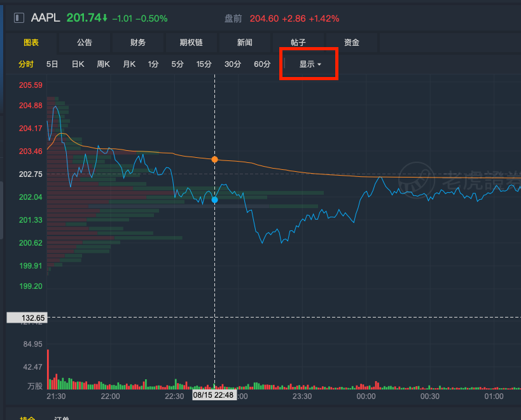Click the pre-market change +2.86 +1.42%
The height and width of the screenshot is (420, 521).
[x=310, y=18]
